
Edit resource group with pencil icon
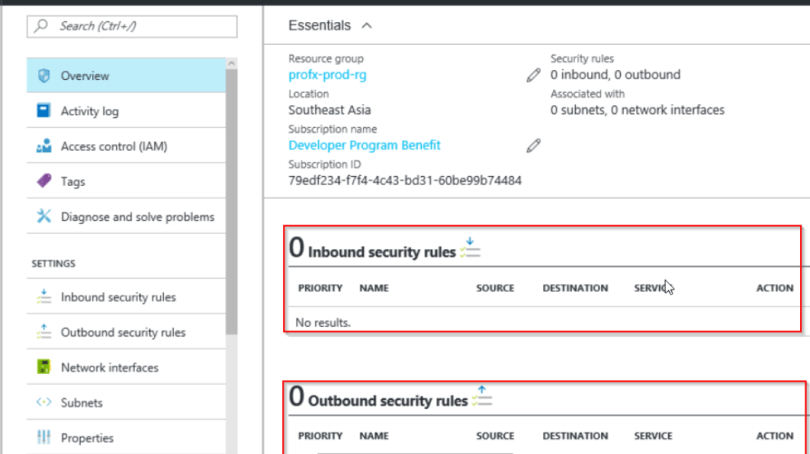(x=533, y=75)
